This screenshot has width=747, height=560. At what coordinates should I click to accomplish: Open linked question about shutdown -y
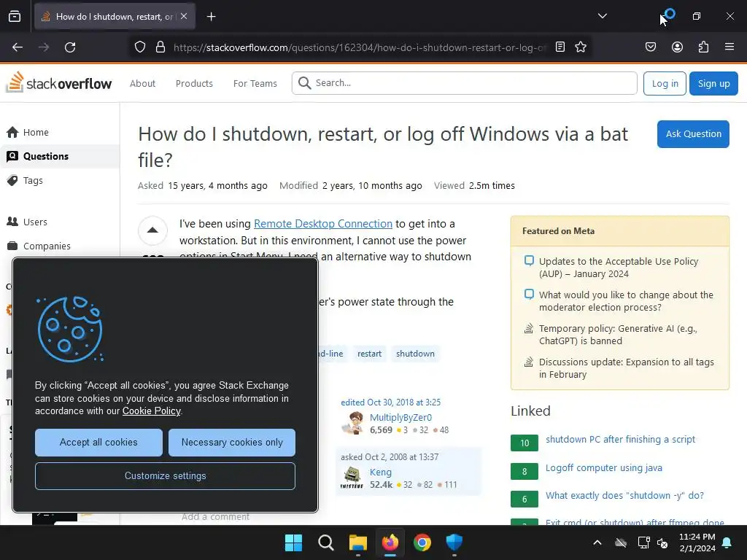[x=624, y=495]
